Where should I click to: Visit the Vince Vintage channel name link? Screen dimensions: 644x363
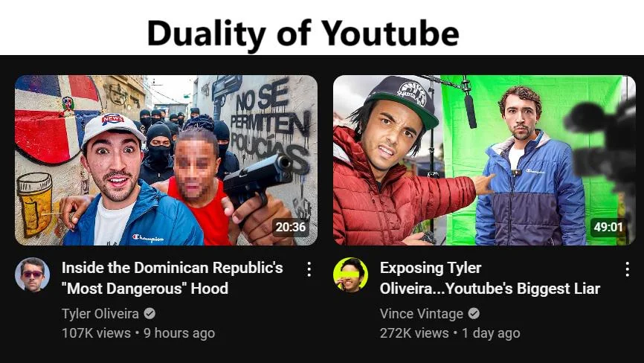(x=422, y=314)
